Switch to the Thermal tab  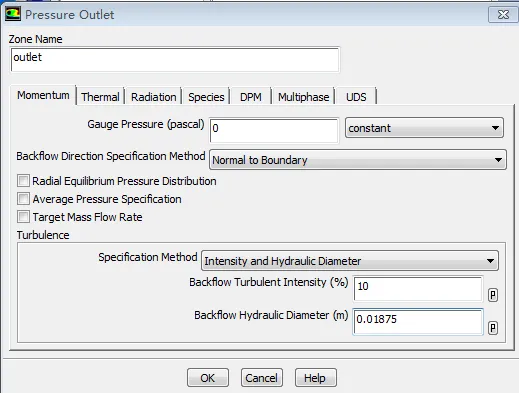click(100, 97)
